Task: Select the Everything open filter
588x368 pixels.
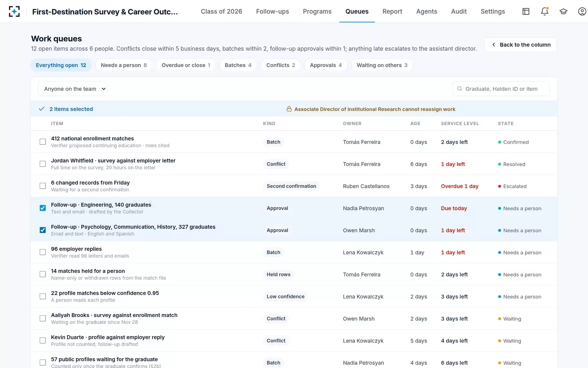Action: coord(61,65)
